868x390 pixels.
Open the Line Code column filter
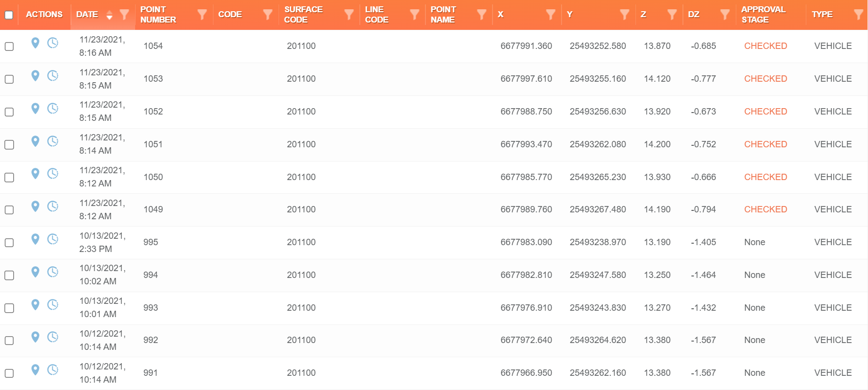414,15
